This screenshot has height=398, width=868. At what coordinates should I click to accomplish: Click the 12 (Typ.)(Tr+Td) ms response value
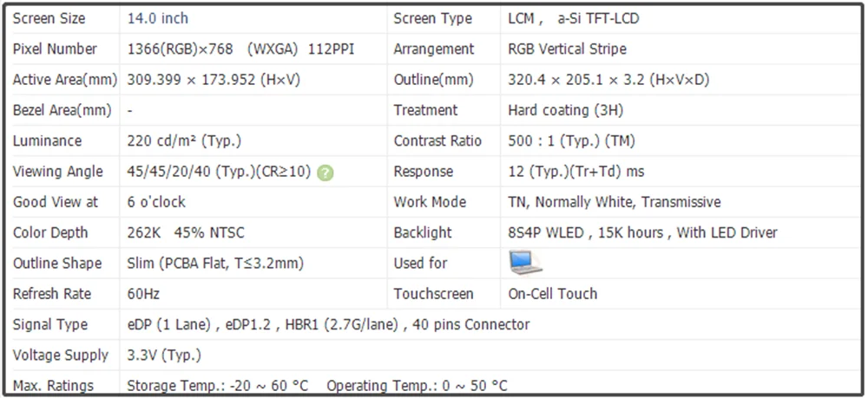(575, 172)
